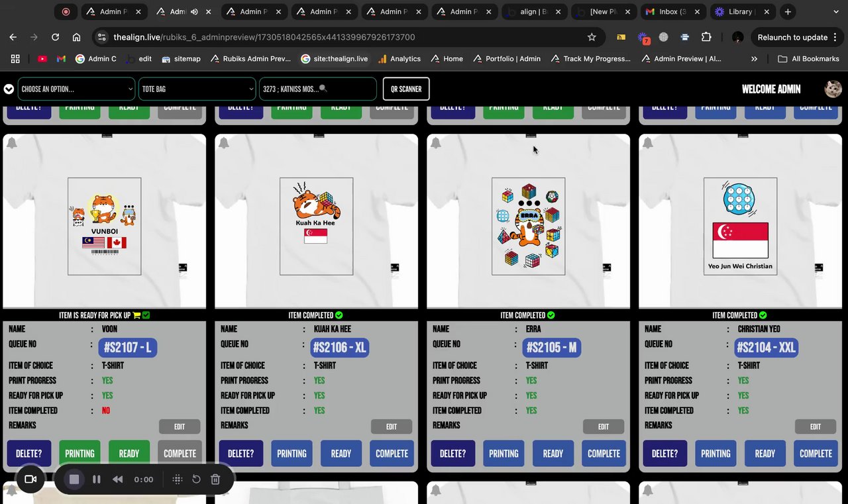Open Yeo Jun Wei Christian shirt thumbnail

(x=741, y=221)
